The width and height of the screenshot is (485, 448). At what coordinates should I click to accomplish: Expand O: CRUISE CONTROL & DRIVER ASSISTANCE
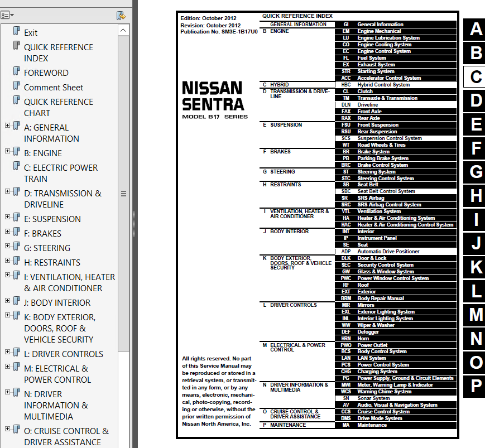7,429
